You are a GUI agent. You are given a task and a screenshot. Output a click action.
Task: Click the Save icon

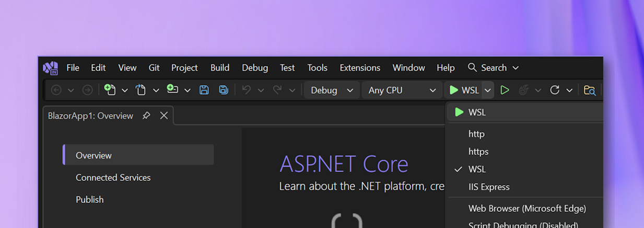(x=204, y=90)
